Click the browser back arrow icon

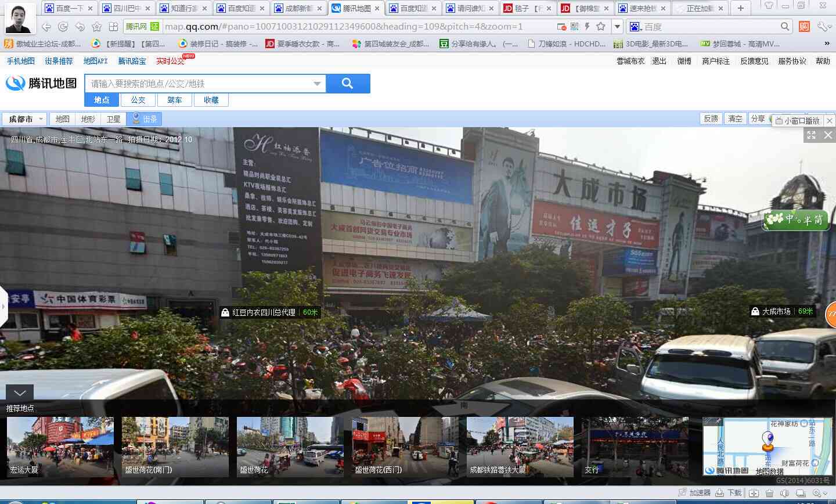[46, 27]
